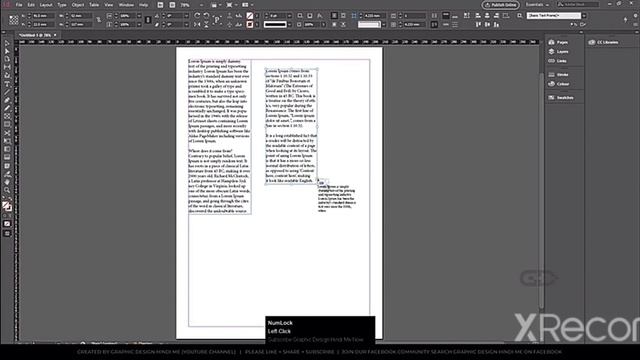Image resolution: width=640 pixels, height=360 pixels.
Task: Open the Edit menu
Action: pos(31,5)
